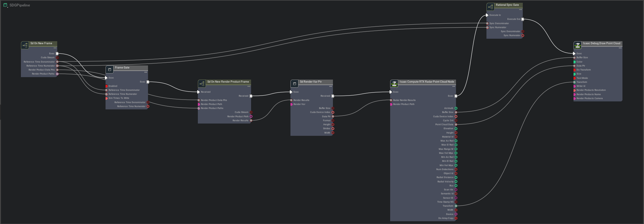Click the Elevation output pin
Viewport: 644px width, 224px height.
[456, 128]
